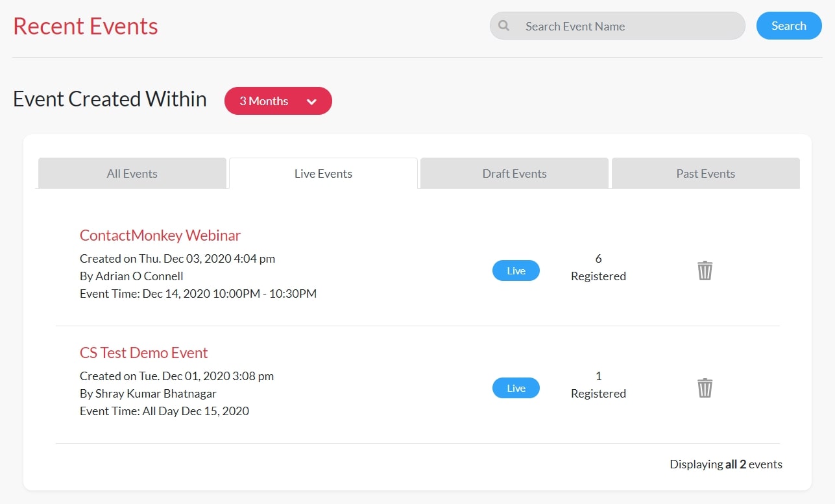Select the Live Events tab
The height and width of the screenshot is (504, 835).
click(x=323, y=173)
